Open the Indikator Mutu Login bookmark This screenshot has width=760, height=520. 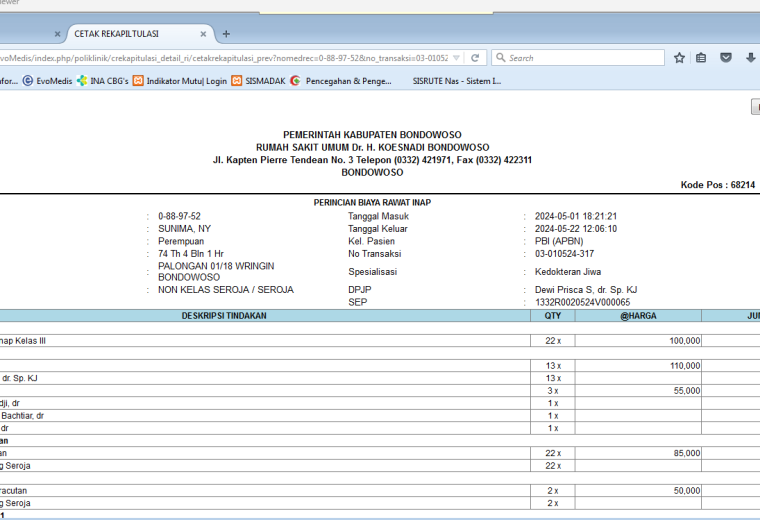pyautogui.click(x=180, y=81)
